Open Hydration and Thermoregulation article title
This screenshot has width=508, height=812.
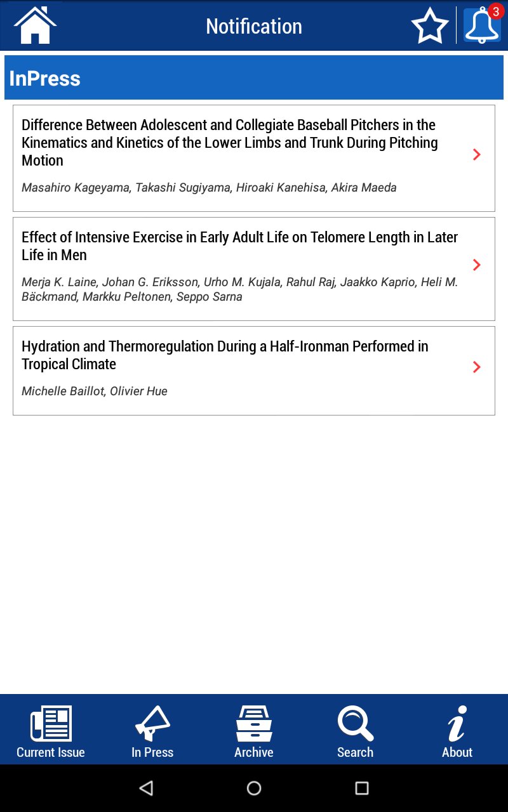(225, 355)
